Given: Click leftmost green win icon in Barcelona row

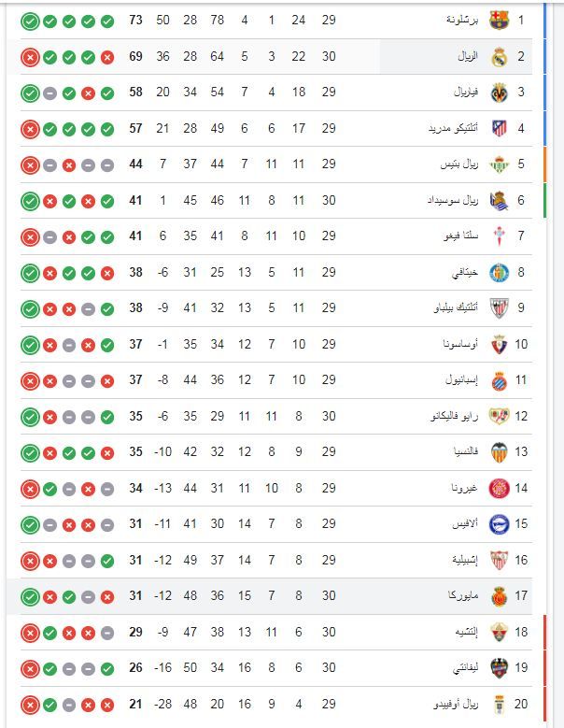Looking at the screenshot, I should click(29, 20).
